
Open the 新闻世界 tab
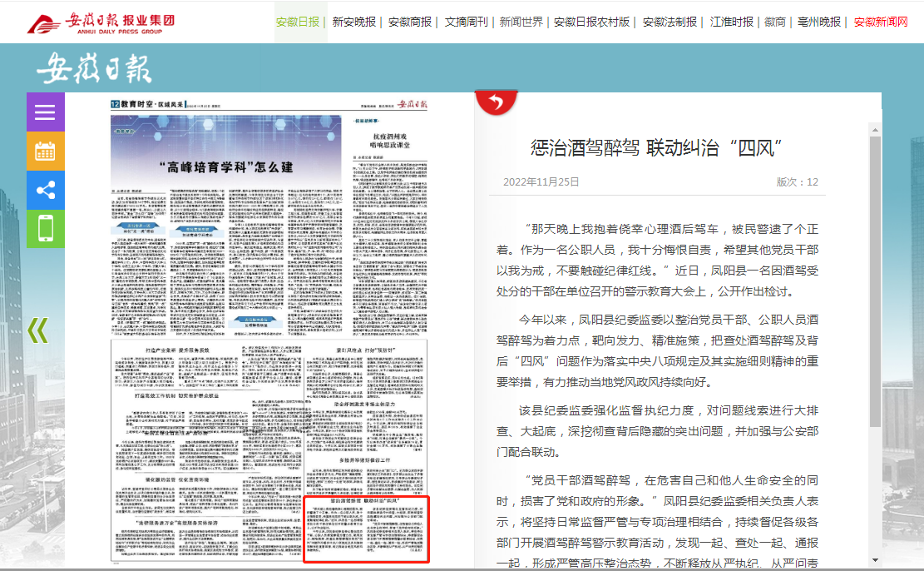point(521,22)
